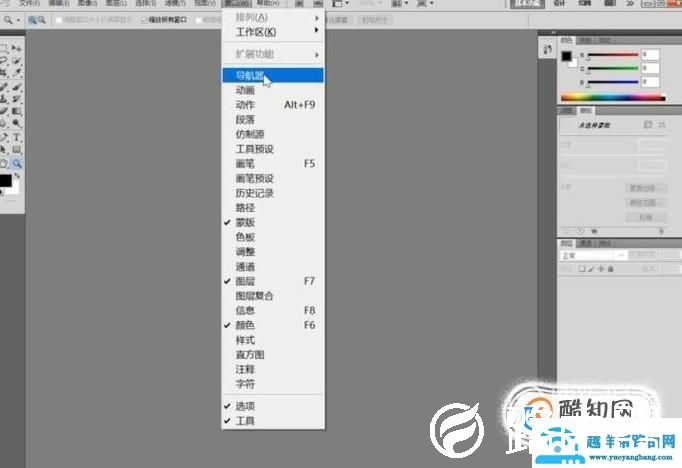
Task: Click the color spectrum ramp bar
Action: (613, 97)
